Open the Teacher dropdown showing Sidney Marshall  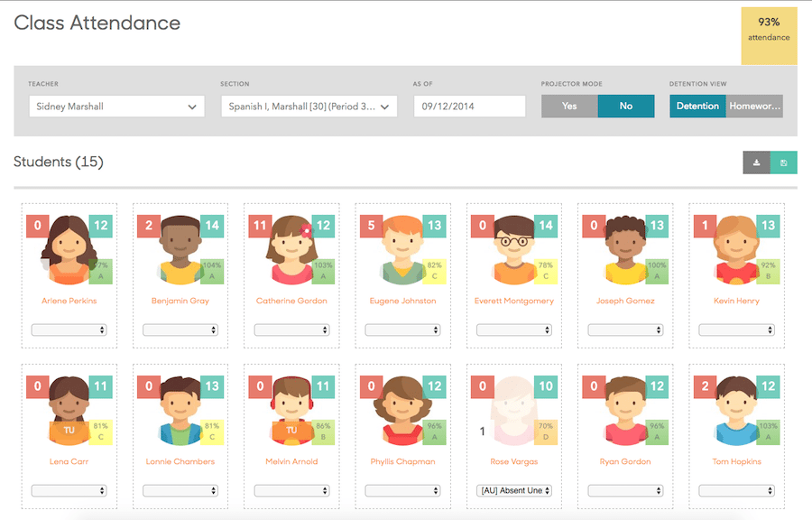coord(115,106)
